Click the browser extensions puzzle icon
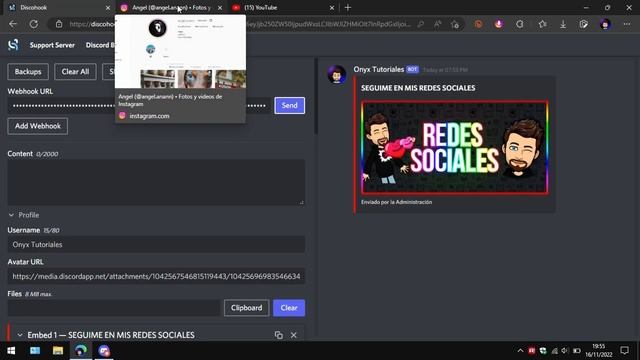Image resolution: width=640 pixels, height=360 pixels. tap(520, 24)
